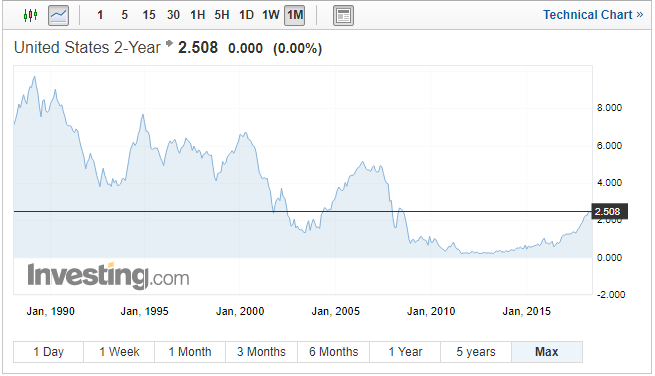Select the 5H interval button
Screen dimensions: 655x376
(222, 15)
